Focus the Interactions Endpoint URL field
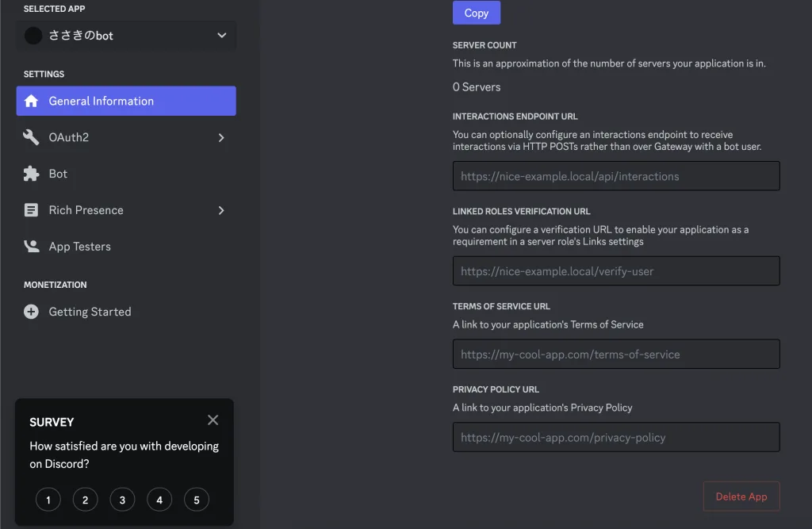 coord(616,176)
